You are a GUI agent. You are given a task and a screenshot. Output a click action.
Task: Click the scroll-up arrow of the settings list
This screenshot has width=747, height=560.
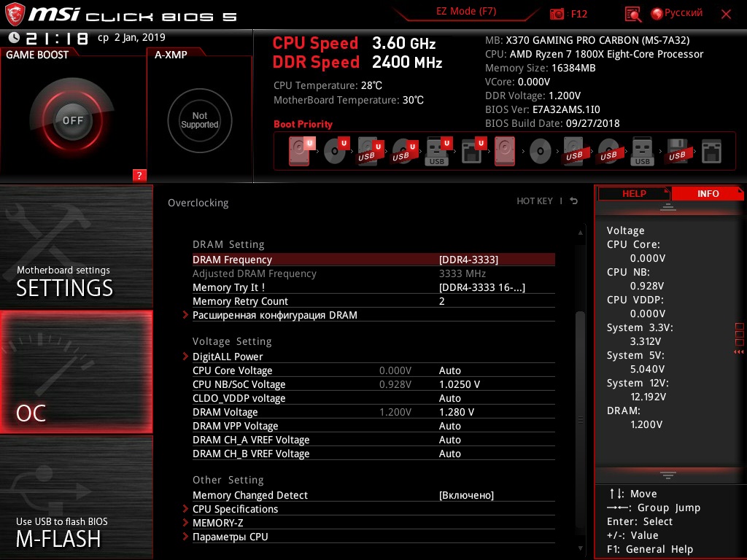(580, 233)
